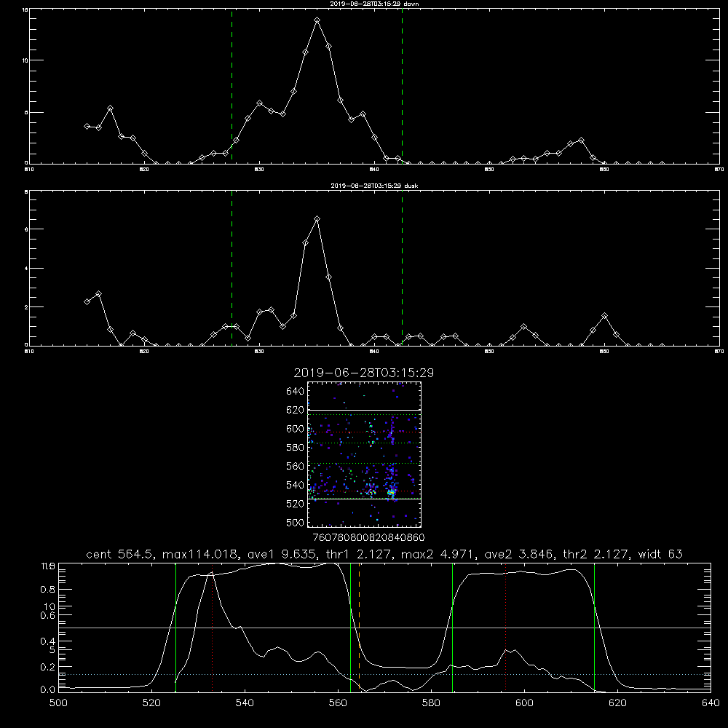Viewport: 728px width, 728px height.
Task: Click the green vertical line at 615 in bottom plot
Action: tap(594, 627)
